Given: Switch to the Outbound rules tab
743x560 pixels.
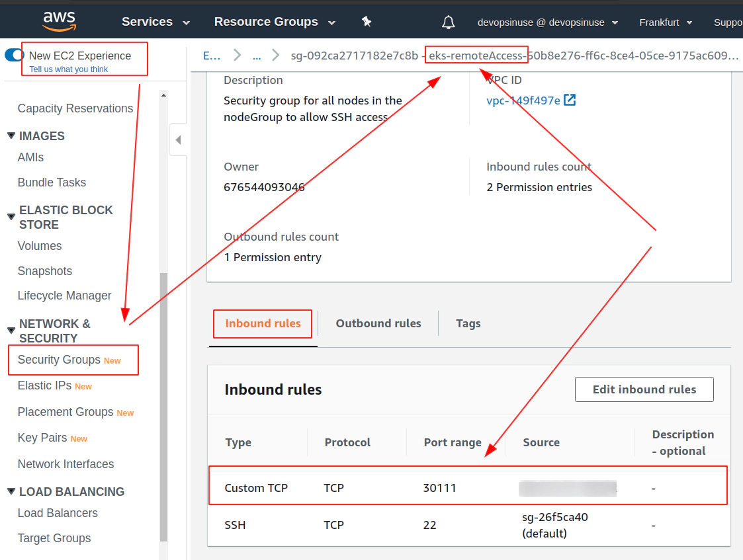Looking at the screenshot, I should click(378, 323).
